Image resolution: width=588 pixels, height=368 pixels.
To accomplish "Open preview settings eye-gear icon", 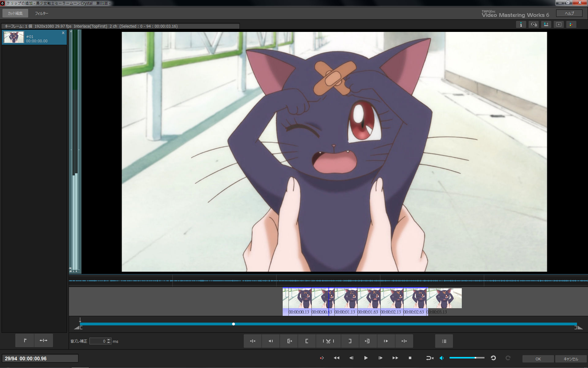I will tap(534, 25).
